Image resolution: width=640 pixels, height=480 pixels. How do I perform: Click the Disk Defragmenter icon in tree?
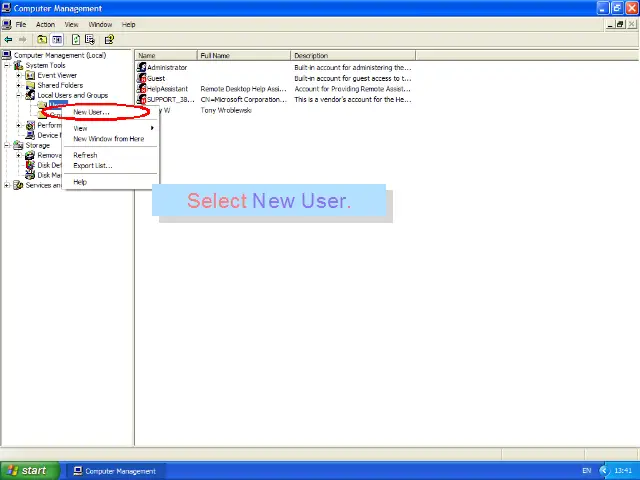[30, 165]
